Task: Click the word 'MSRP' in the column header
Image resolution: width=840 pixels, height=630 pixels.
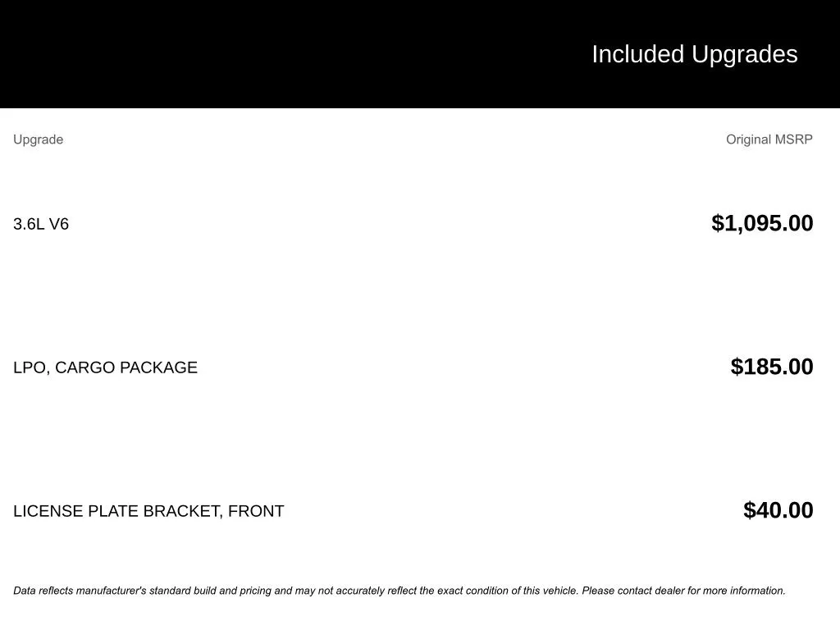Action: (793, 139)
